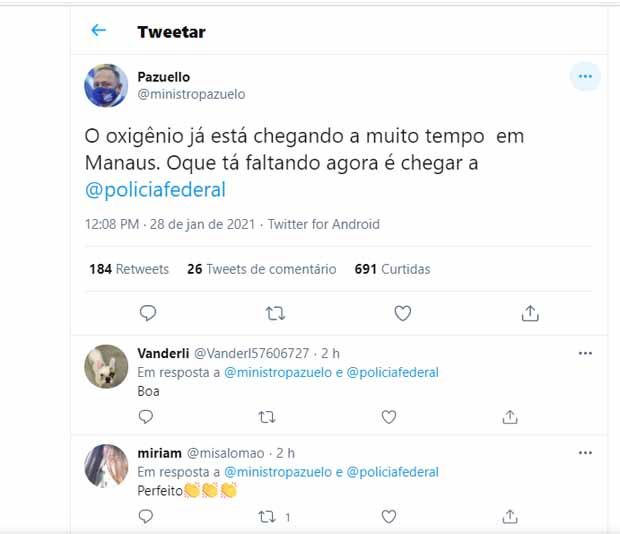Image resolution: width=620 pixels, height=534 pixels.
Task: Open Pazuello's profile picture
Action: [x=106, y=85]
